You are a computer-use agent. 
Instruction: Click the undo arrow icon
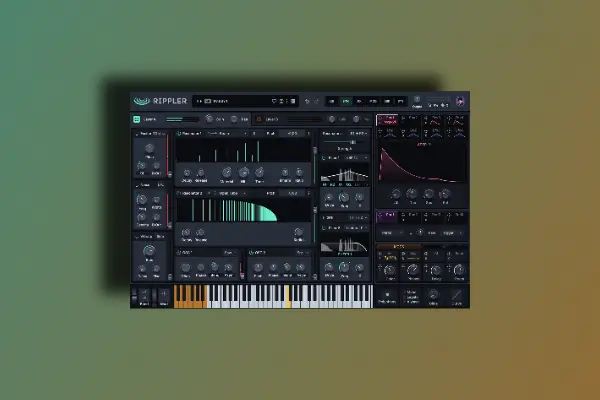pos(307,101)
